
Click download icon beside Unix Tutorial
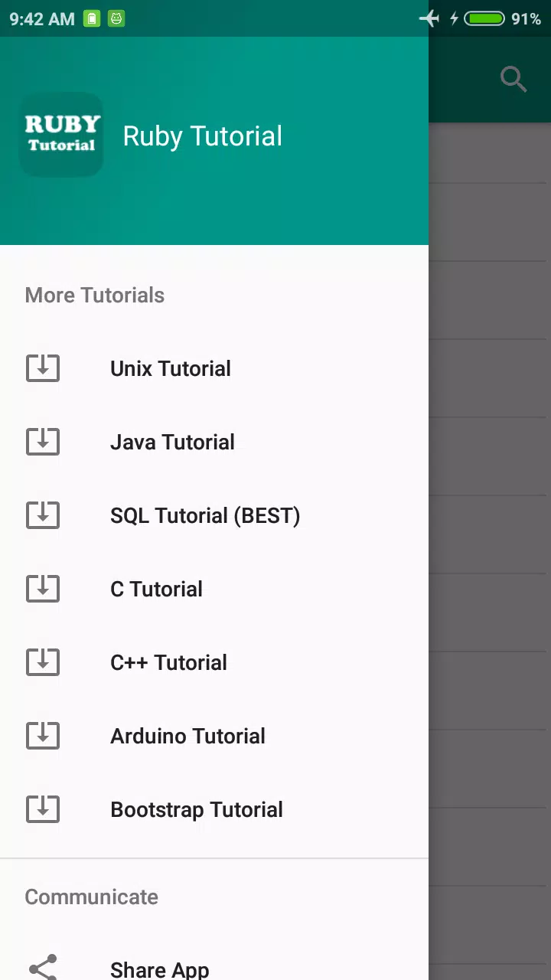[x=43, y=368]
